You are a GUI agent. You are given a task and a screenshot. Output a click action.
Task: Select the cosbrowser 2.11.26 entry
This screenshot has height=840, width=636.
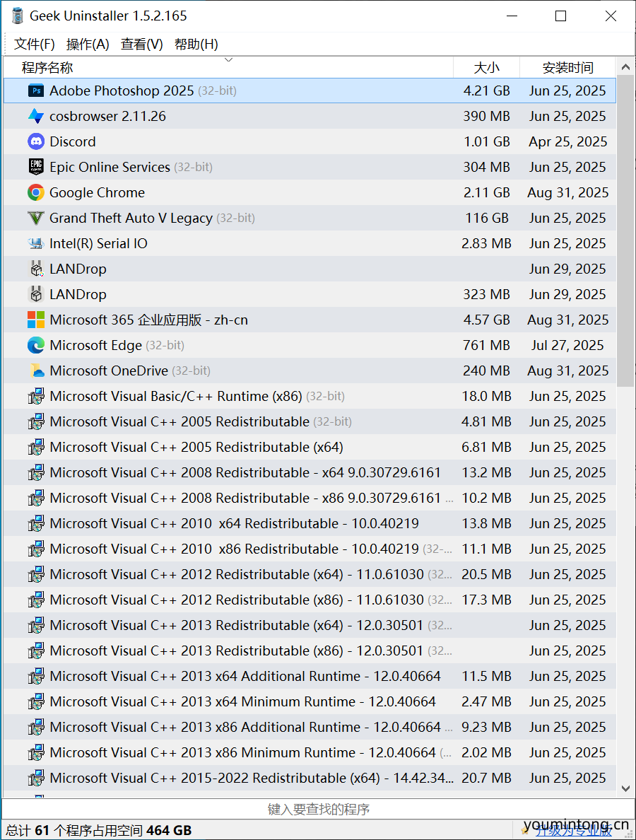pos(107,116)
